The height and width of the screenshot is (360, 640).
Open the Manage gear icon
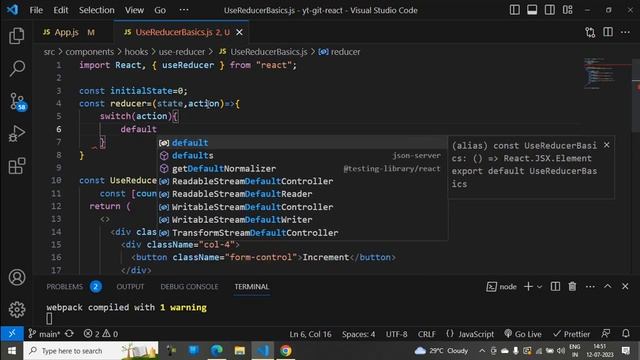17,309
